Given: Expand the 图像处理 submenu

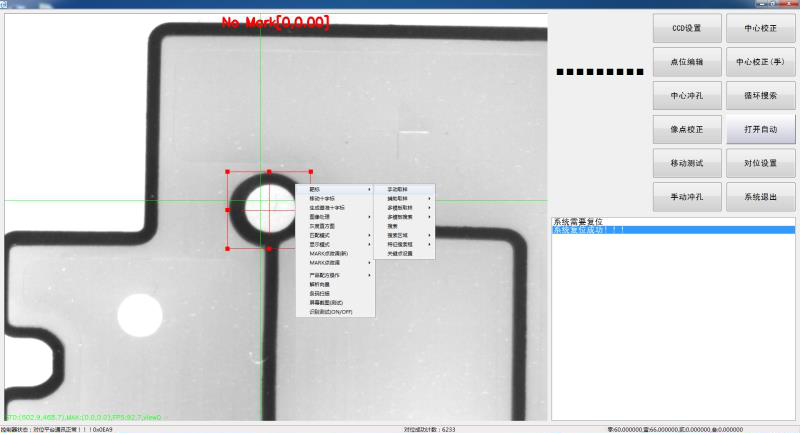Looking at the screenshot, I should tap(327, 217).
